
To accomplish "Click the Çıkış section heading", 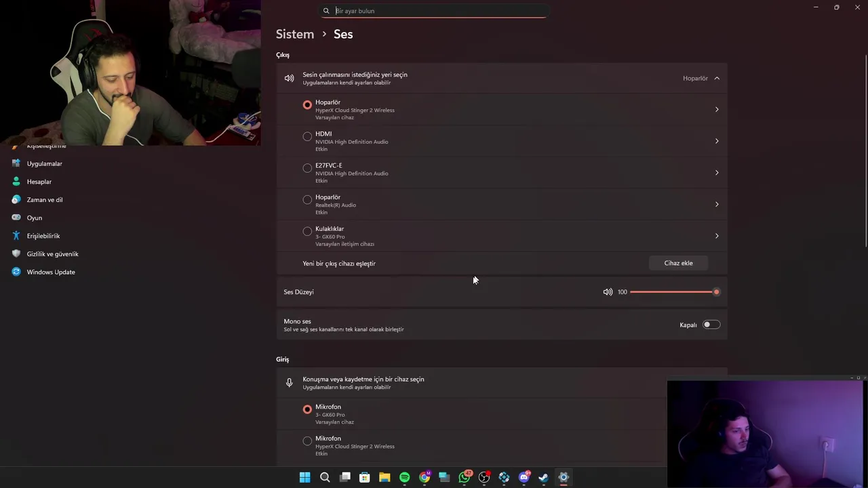I will click(283, 55).
